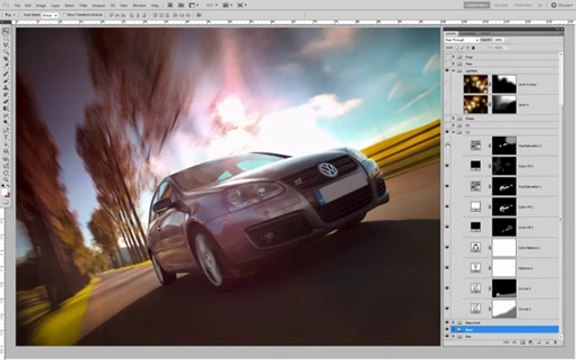Hide the Color Fill 3 layer
Screen dimensions: 576x360
[447, 166]
